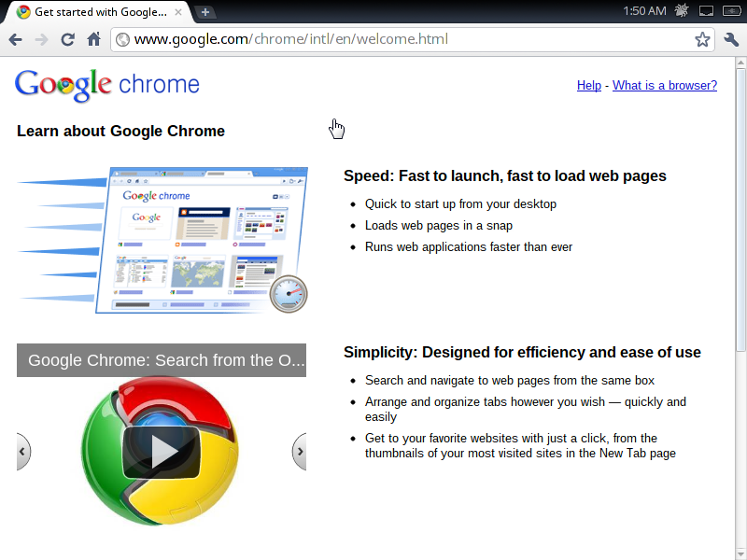
Task: Open the home page icon
Action: tap(94, 39)
